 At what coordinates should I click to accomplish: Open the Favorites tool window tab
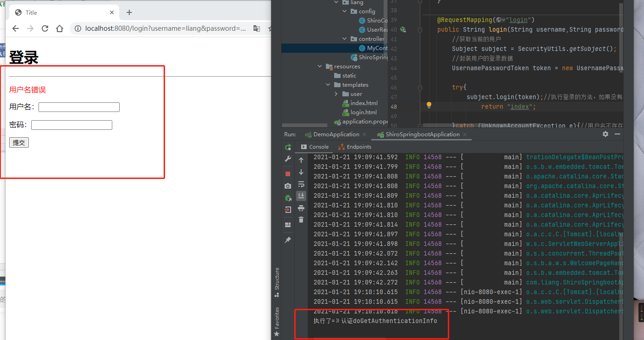[276, 321]
